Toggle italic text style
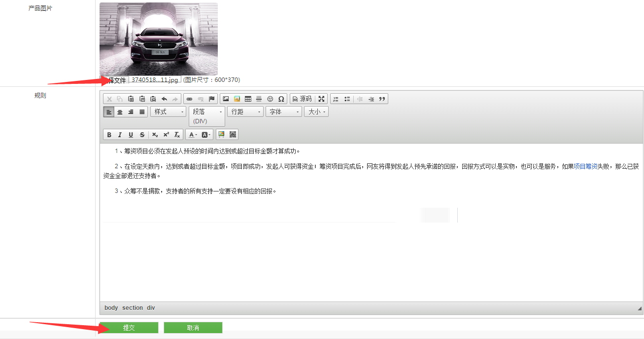This screenshot has height=339, width=644. (120, 135)
